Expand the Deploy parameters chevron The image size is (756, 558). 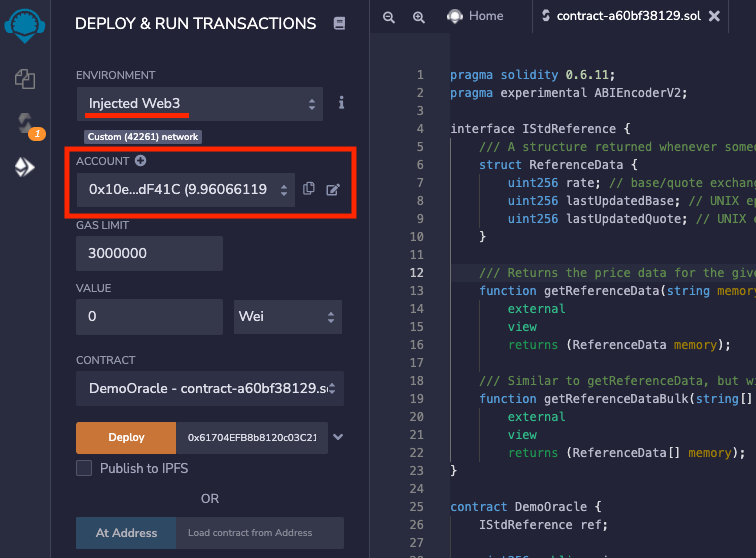pyautogui.click(x=338, y=437)
